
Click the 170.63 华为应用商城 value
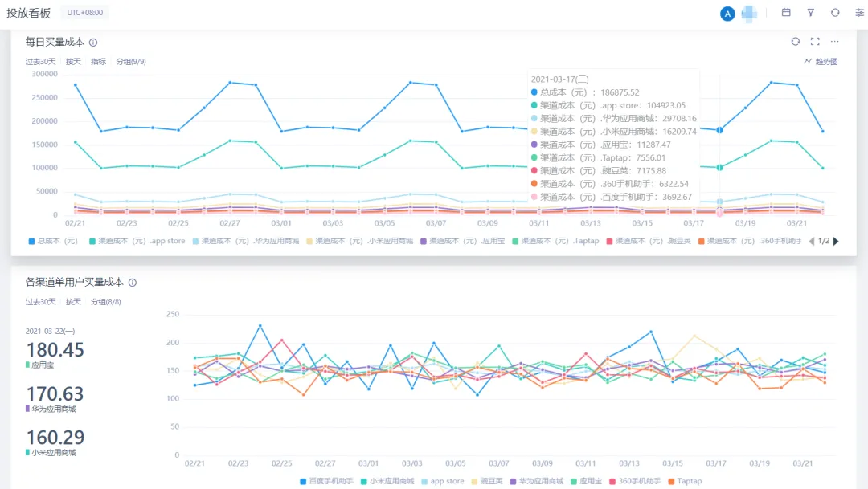coord(55,394)
